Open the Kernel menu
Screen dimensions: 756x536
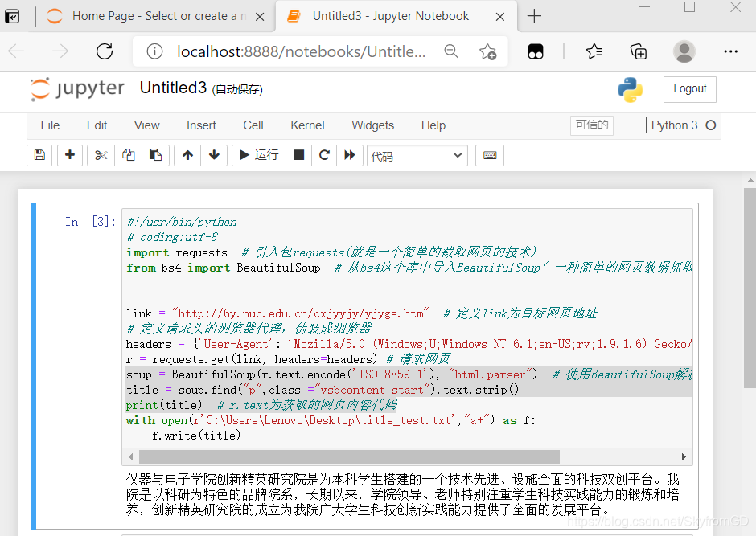[307, 125]
